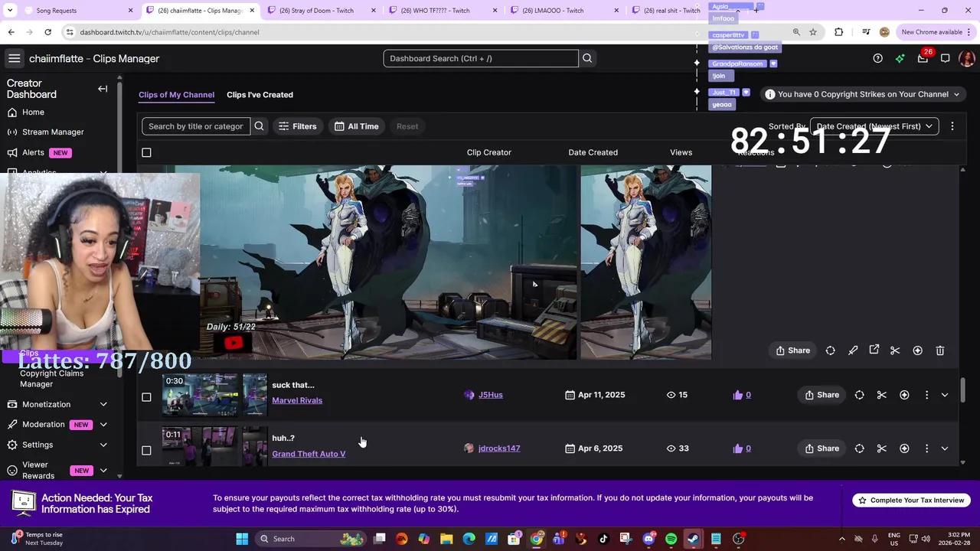Image resolution: width=980 pixels, height=551 pixels.
Task: Expand the 'suck that...' clip row
Action: tap(945, 395)
